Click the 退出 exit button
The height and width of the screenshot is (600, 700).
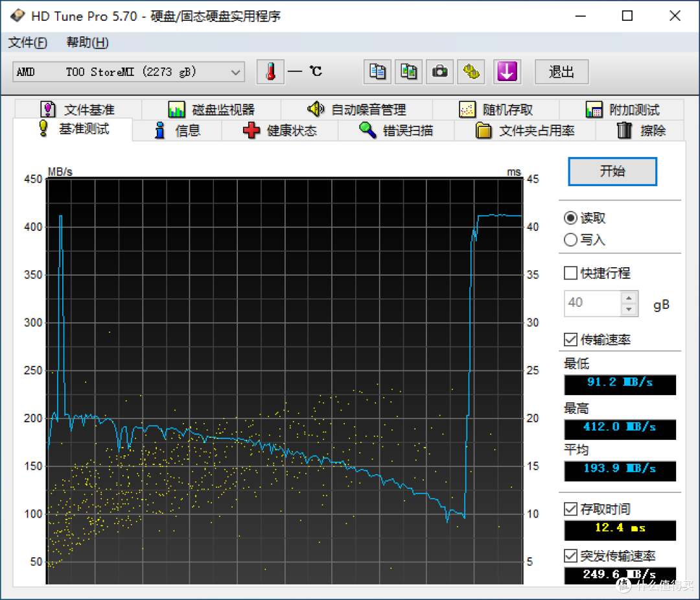[561, 71]
